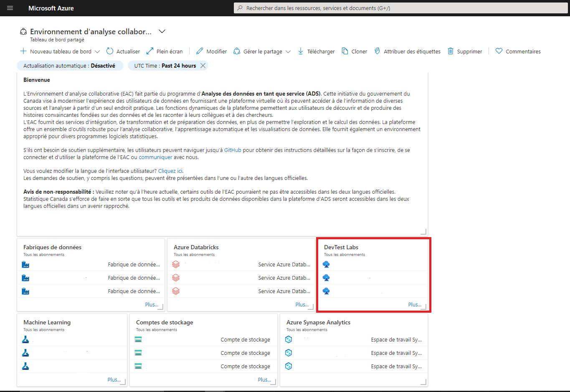The image size is (570, 392).
Task: Click the Télécharger label
Action: tap(321, 51)
